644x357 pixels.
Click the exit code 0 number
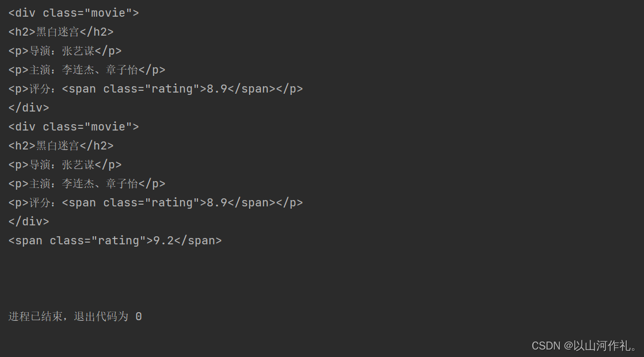(139, 317)
